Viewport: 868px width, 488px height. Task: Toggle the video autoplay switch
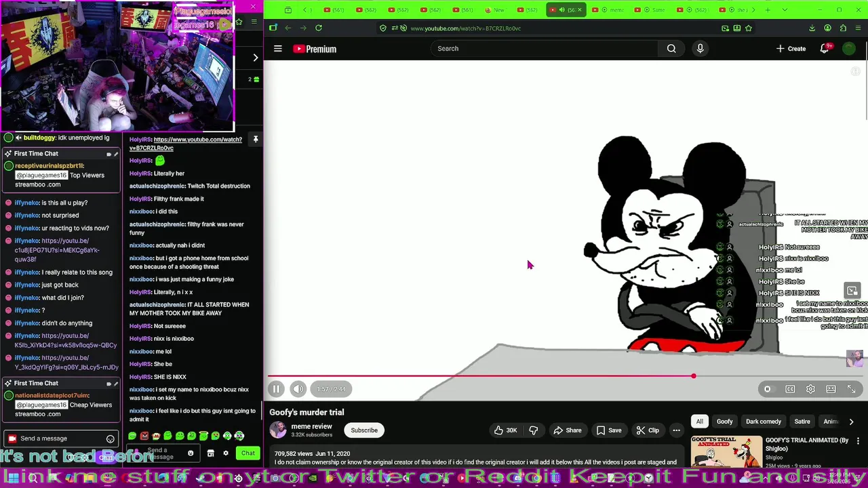(x=768, y=389)
